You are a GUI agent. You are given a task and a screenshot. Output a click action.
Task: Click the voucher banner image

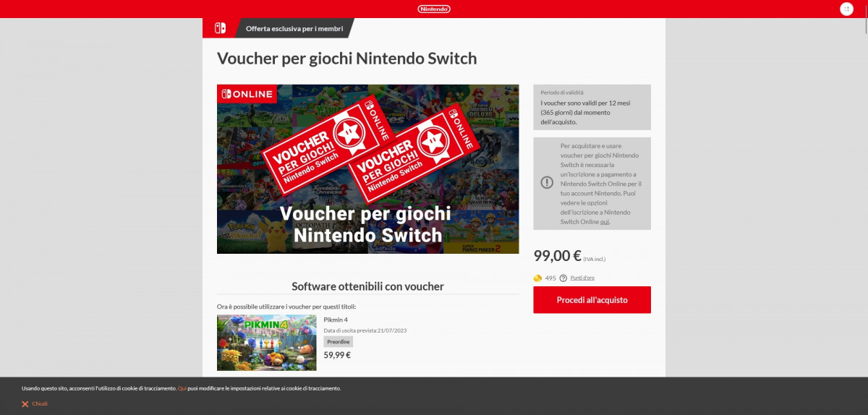click(x=367, y=169)
